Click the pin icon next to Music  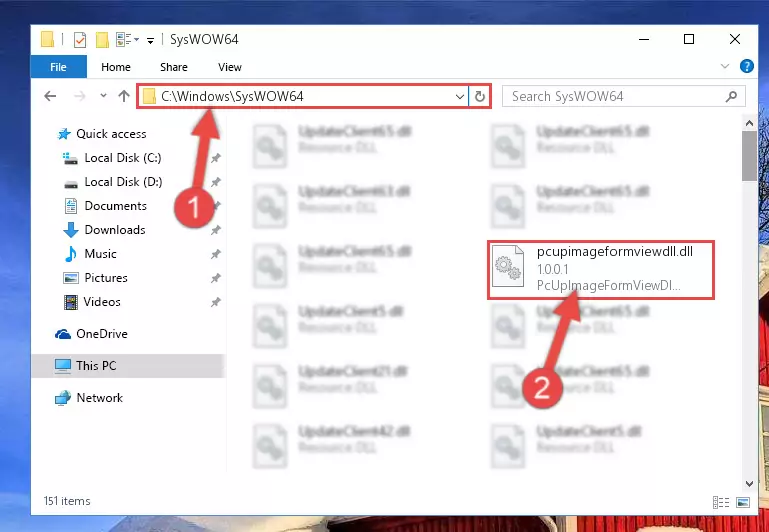[x=215, y=254]
